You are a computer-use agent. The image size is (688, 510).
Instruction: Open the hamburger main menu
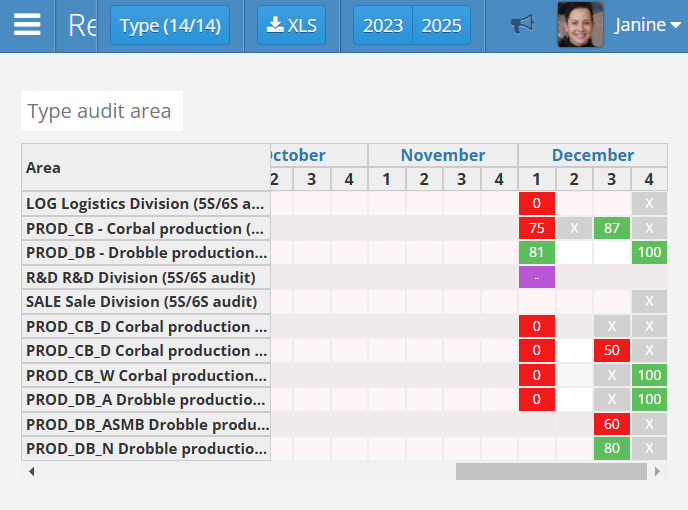[27, 25]
